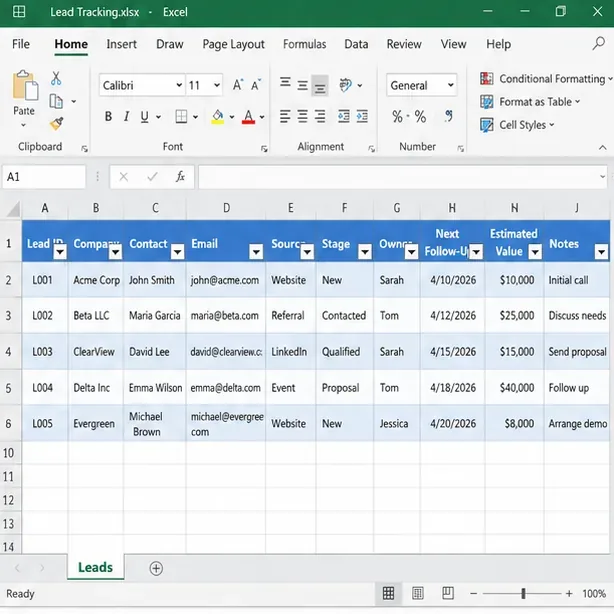The width and height of the screenshot is (614, 614).
Task: Click Middle Align icon
Action: point(302,85)
